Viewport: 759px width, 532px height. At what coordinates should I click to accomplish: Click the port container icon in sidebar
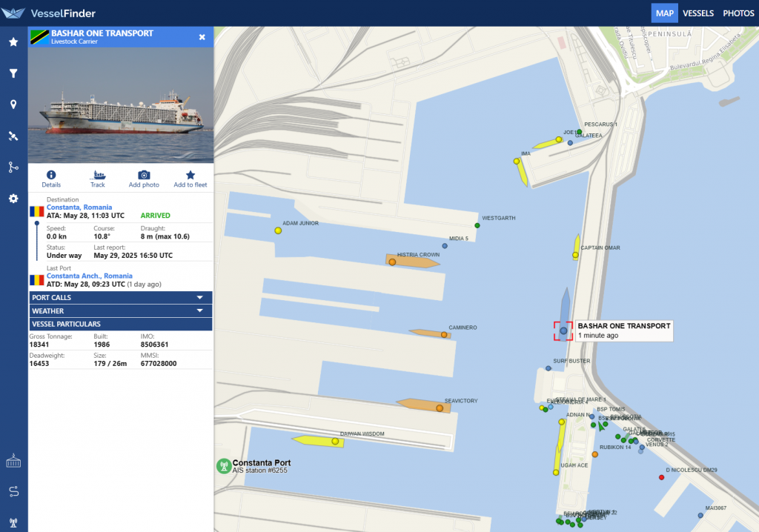(x=13, y=460)
